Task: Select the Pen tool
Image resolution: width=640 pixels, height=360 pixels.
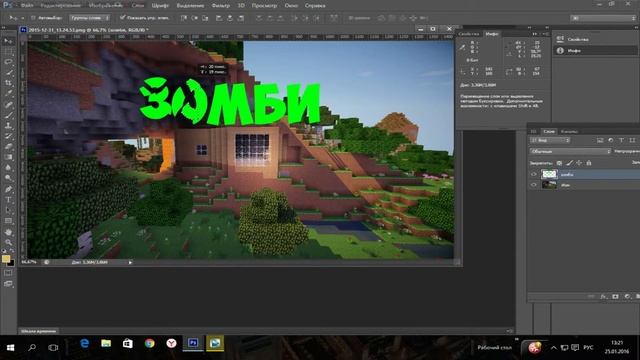Action: [x=8, y=189]
